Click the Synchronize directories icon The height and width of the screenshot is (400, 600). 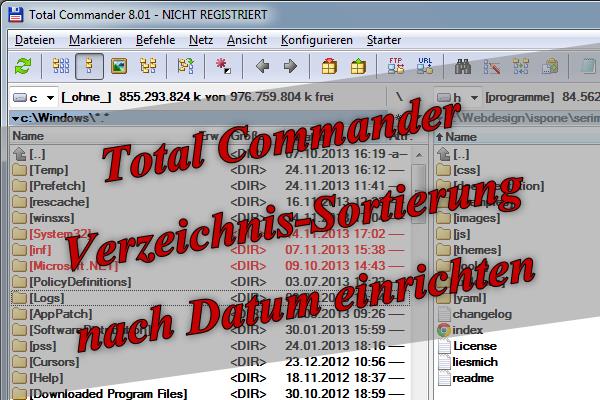pos(521,66)
